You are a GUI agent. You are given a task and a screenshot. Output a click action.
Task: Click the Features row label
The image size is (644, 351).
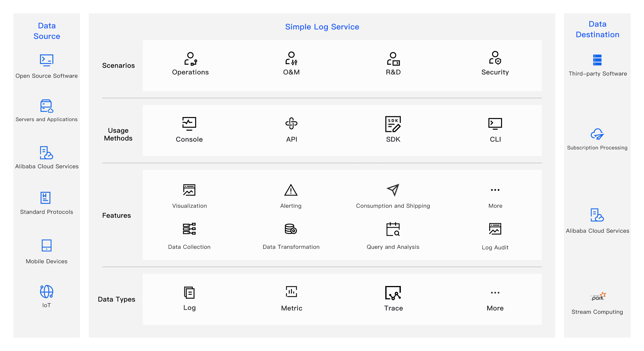(x=116, y=215)
